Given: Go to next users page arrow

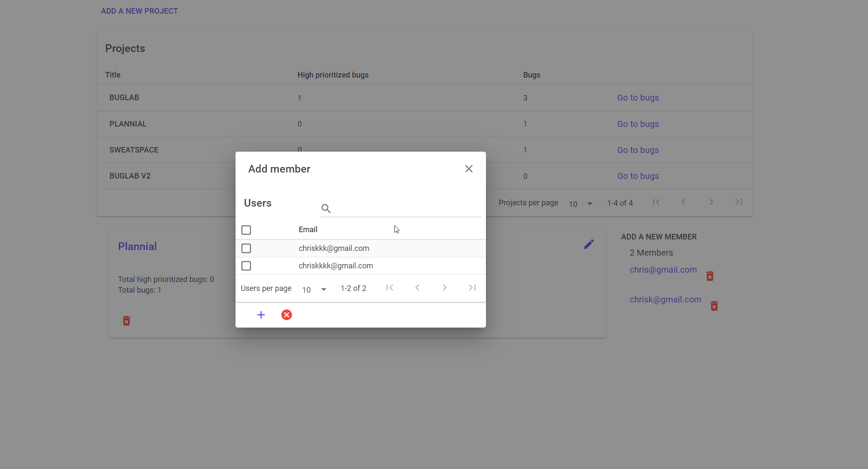Looking at the screenshot, I should point(444,288).
